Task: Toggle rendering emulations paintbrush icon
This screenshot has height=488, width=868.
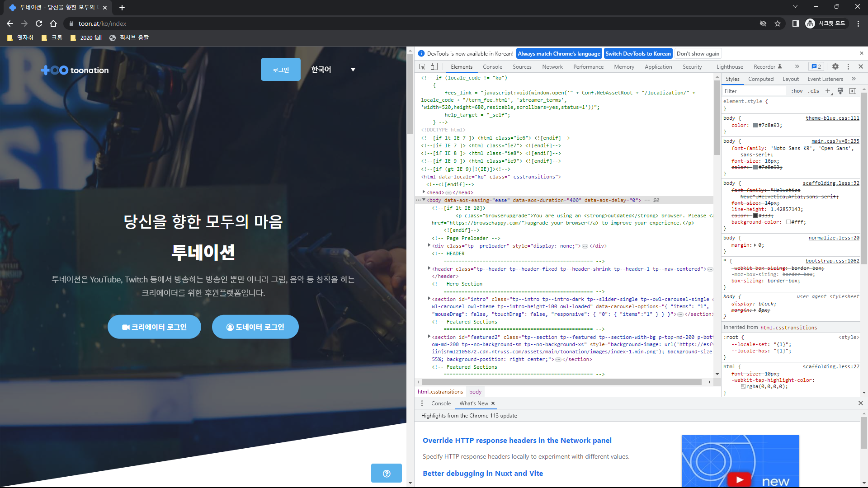Action: tap(840, 91)
